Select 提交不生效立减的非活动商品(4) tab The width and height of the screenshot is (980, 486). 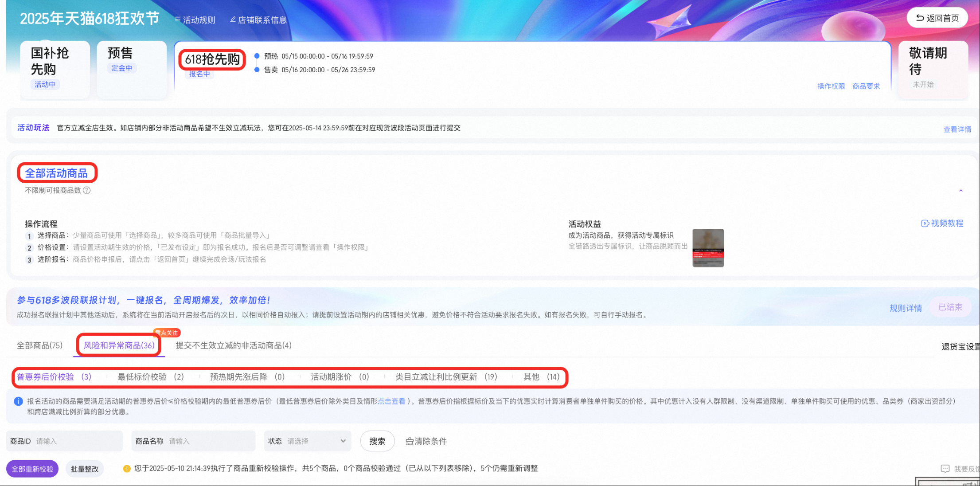[234, 345]
